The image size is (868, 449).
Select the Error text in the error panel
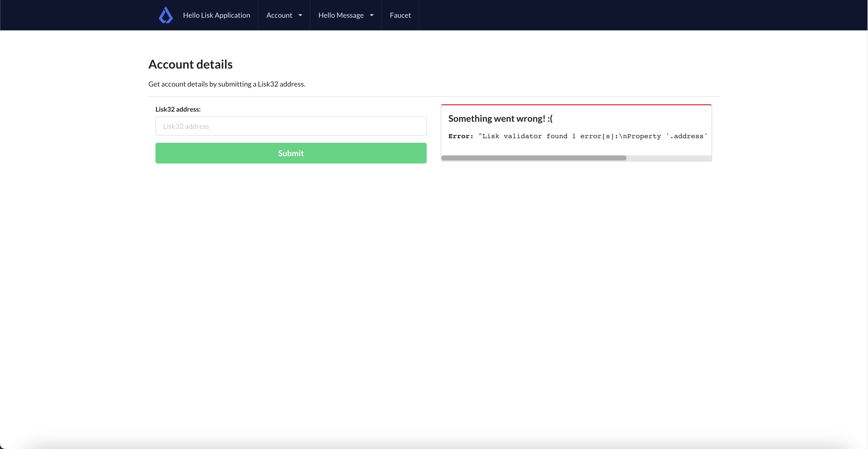461,136
